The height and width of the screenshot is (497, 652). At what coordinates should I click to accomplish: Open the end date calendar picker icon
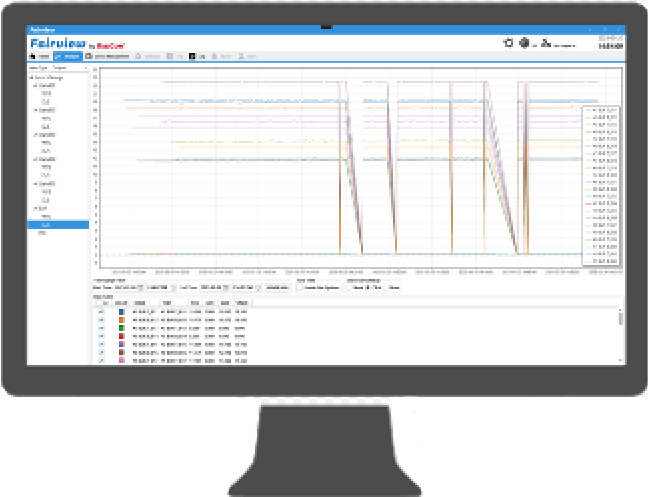pyautogui.click(x=227, y=287)
